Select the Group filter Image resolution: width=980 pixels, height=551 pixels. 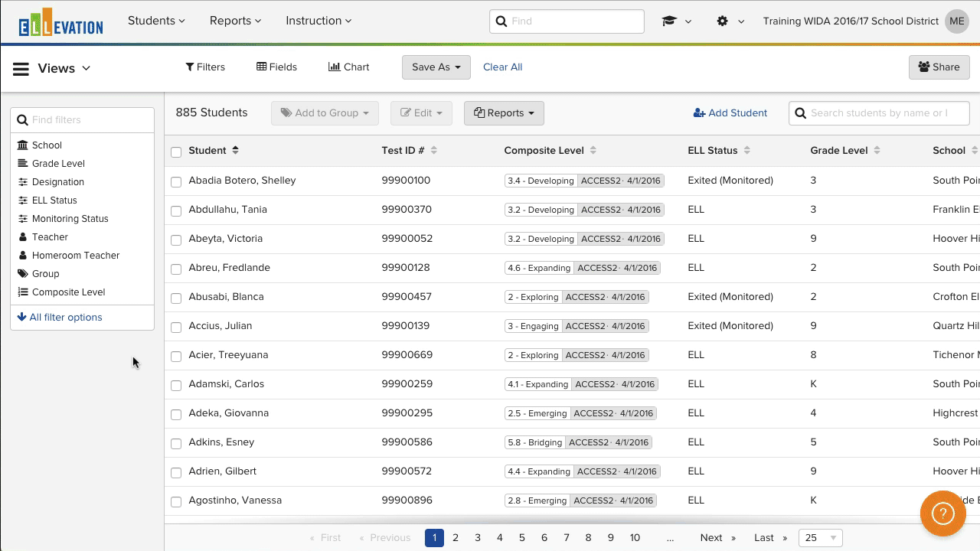[x=45, y=274]
